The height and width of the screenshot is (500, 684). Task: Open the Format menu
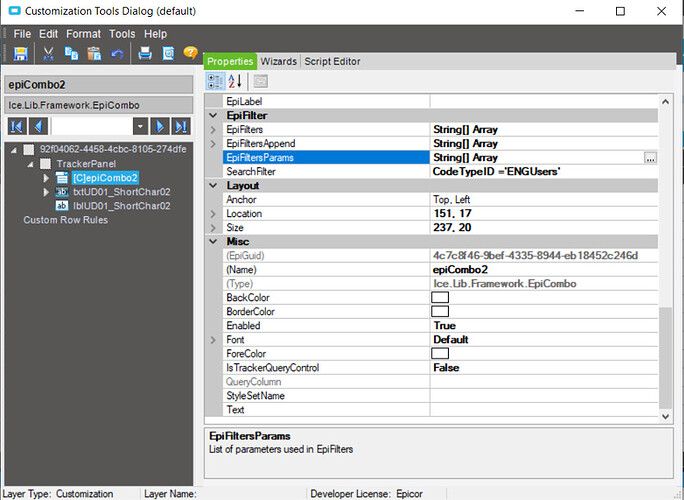pyautogui.click(x=83, y=34)
